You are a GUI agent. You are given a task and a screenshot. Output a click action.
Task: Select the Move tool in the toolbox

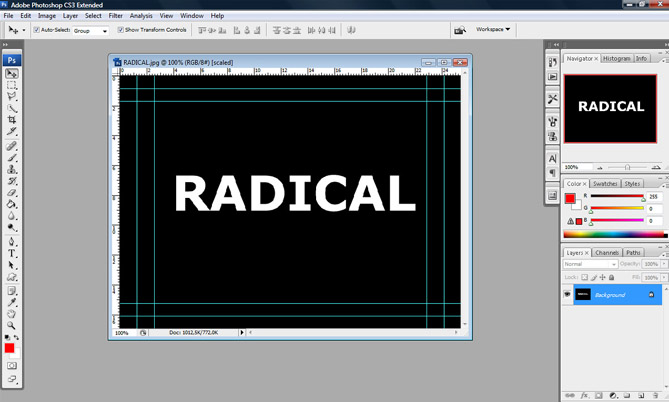click(x=12, y=74)
